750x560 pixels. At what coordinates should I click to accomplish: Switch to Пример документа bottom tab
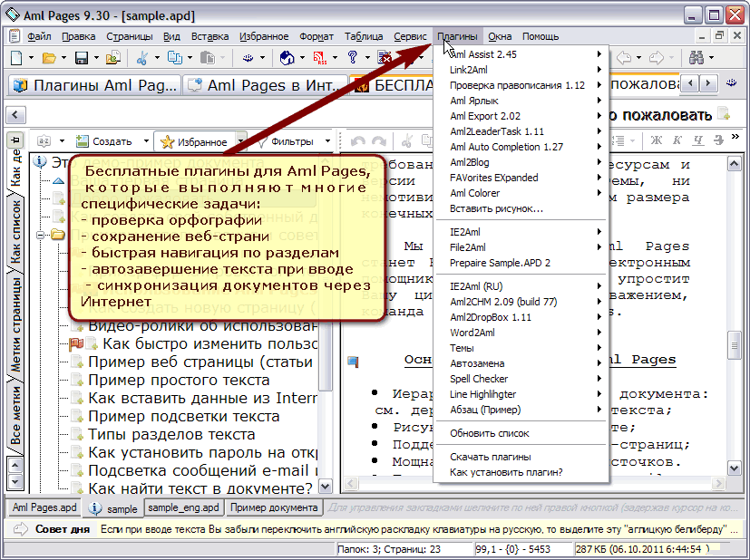(274, 507)
